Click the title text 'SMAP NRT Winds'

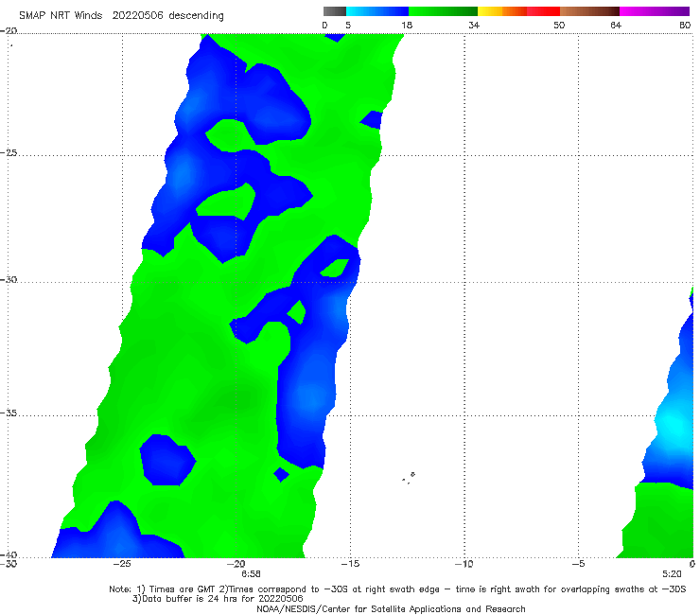(x=61, y=16)
